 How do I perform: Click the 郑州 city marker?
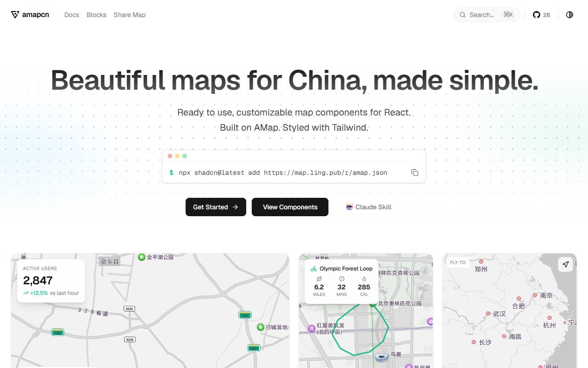click(x=481, y=262)
